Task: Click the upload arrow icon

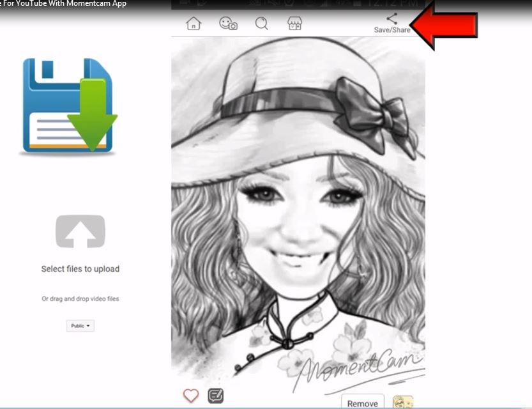Action: pos(80,231)
